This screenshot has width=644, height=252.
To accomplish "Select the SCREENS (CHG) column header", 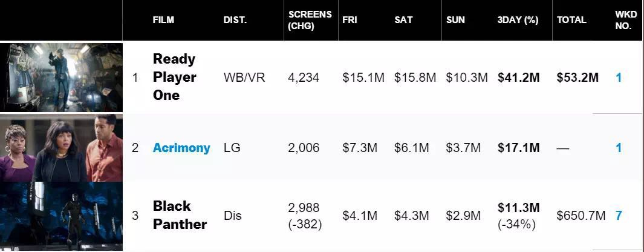I will [x=310, y=20].
